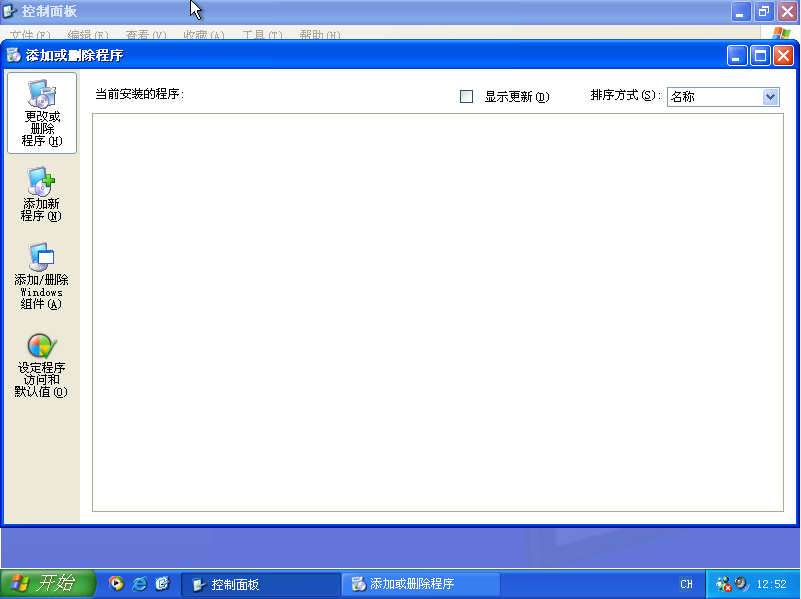Click the MSN Messenger tray icon
Screen dimensions: 801x599
pyautogui.click(x=723, y=584)
